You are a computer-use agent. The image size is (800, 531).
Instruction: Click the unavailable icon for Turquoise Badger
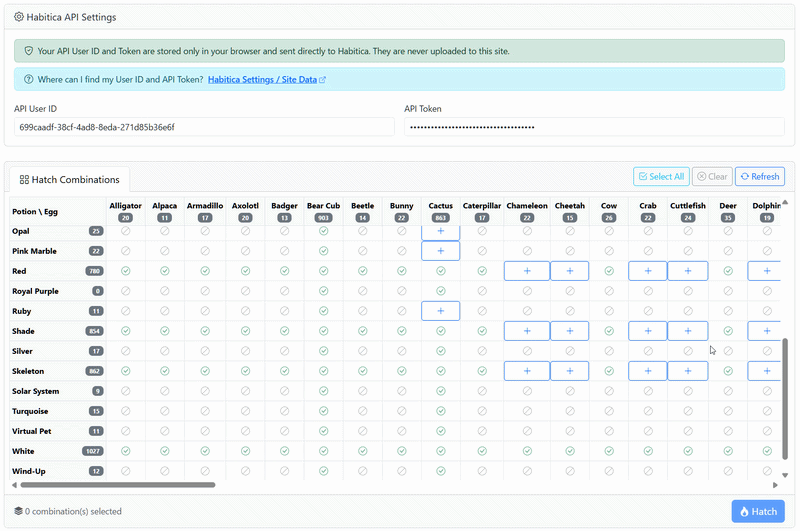click(285, 411)
